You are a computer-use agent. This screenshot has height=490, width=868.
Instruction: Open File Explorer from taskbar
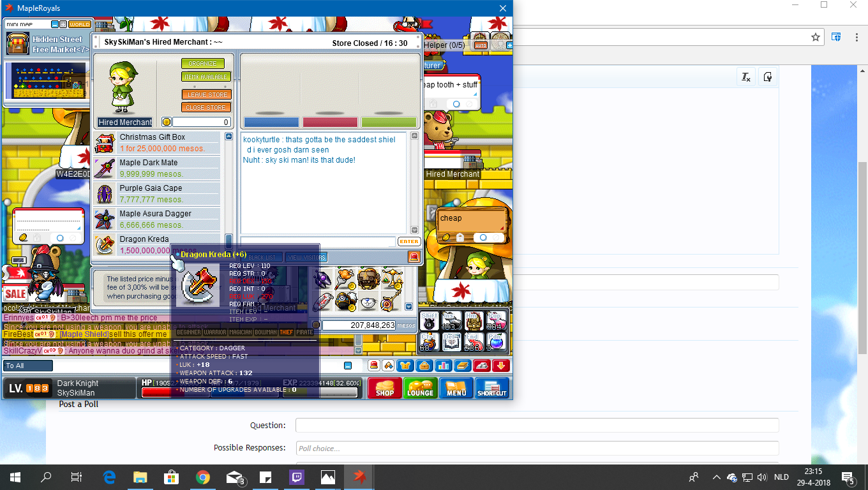coord(140,477)
